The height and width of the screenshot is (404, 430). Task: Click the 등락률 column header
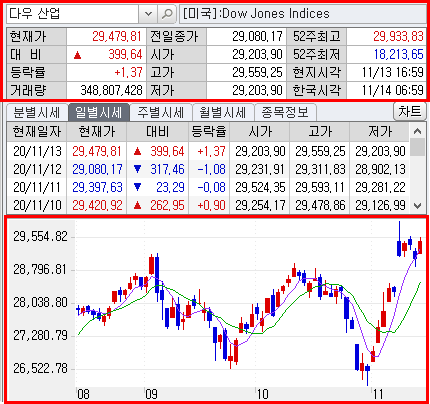tap(209, 131)
